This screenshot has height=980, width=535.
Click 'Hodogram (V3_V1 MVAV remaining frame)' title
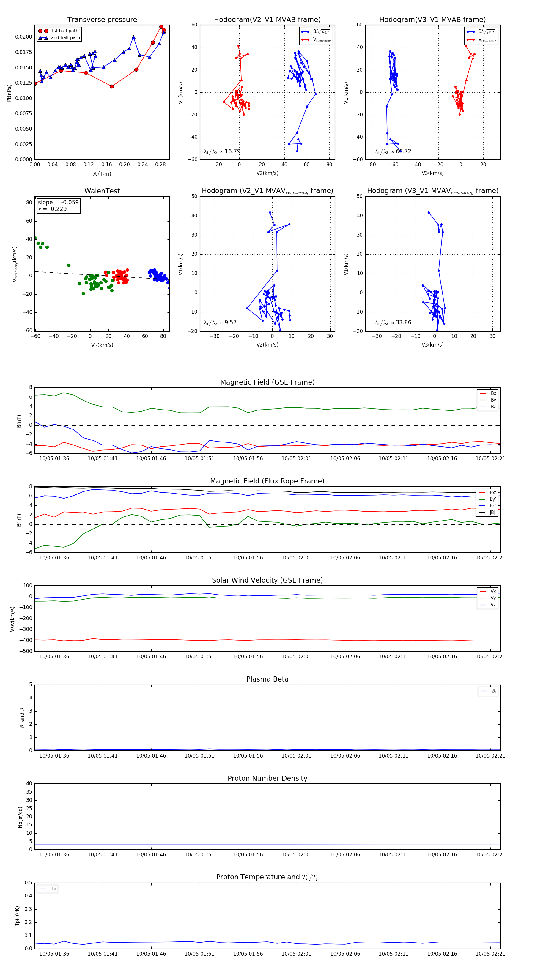[432, 191]
